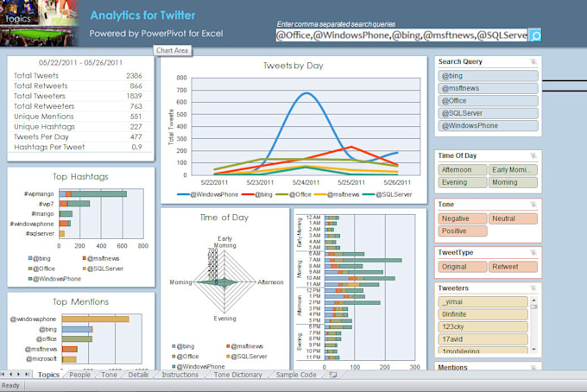587x392 pixels.
Task: Click the Time of Day radar chart title
Action: tap(224, 218)
